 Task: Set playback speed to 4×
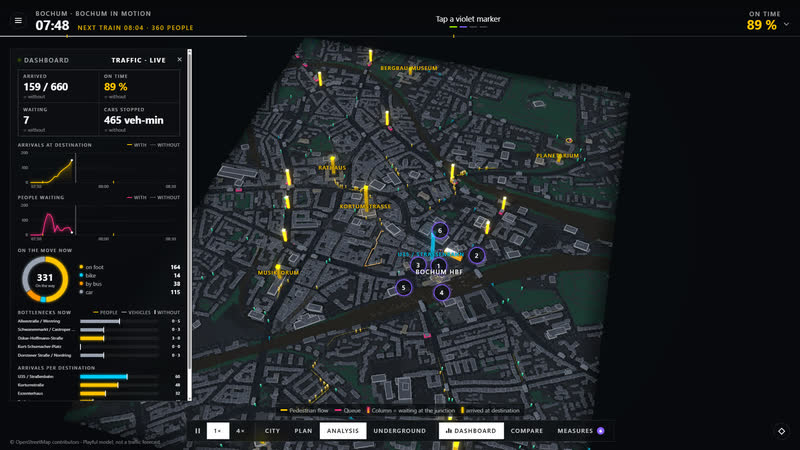[240, 431]
